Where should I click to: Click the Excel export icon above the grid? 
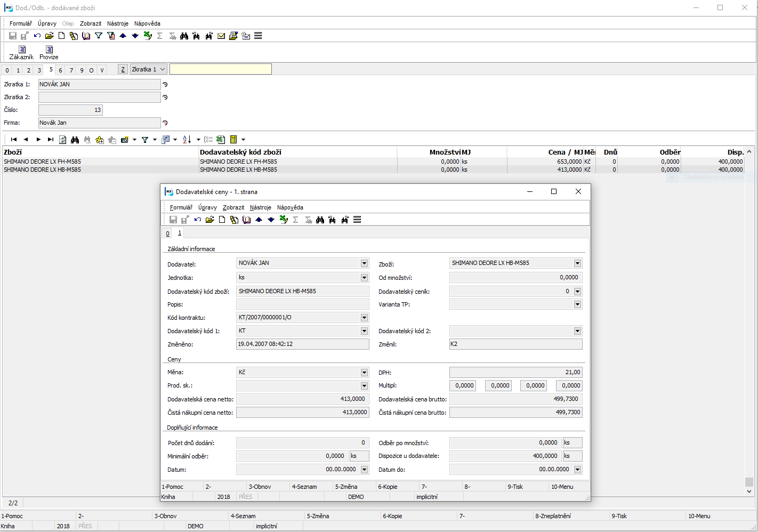221,140
